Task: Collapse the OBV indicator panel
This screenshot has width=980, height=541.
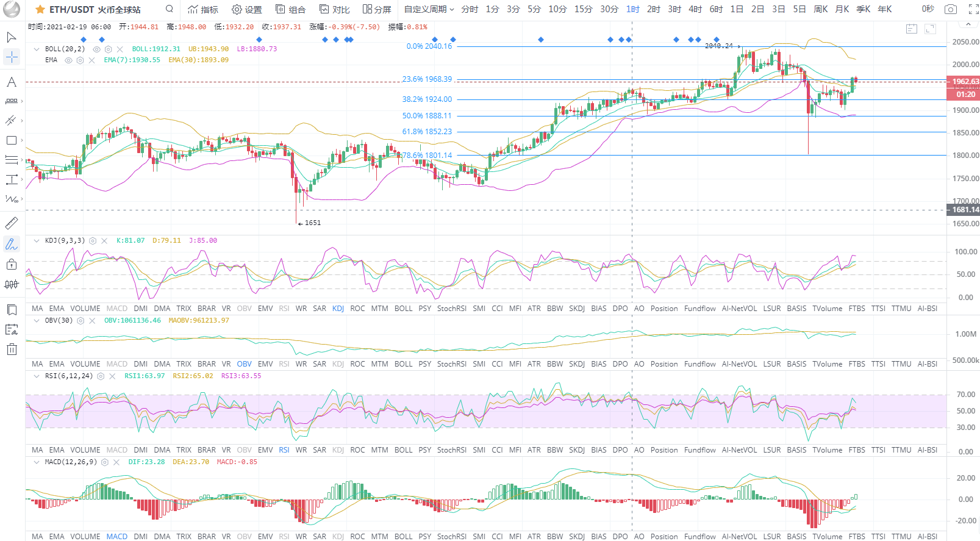Action: point(37,321)
